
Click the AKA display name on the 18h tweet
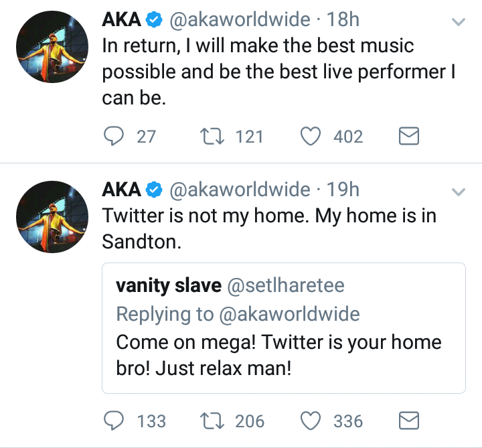coord(121,21)
